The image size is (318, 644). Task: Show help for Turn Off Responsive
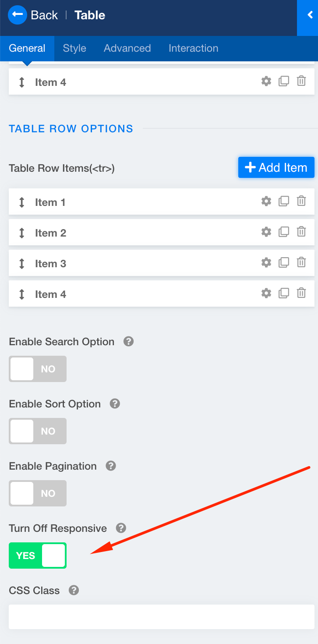pos(121,528)
